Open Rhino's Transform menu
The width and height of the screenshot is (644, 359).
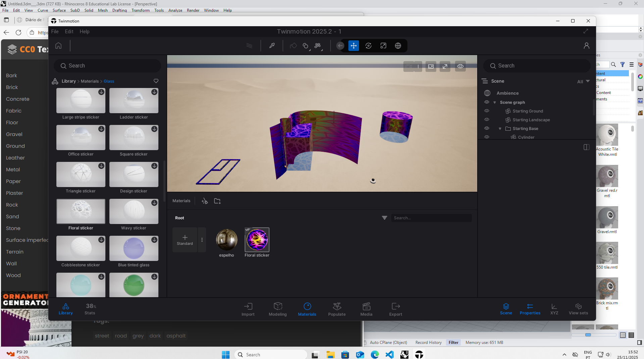coord(140,10)
